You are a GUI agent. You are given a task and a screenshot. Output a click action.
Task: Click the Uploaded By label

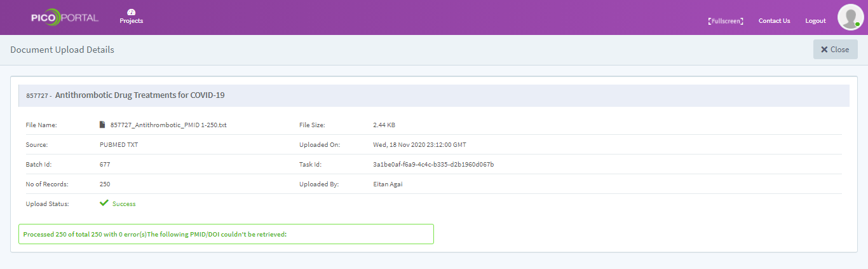319,184
